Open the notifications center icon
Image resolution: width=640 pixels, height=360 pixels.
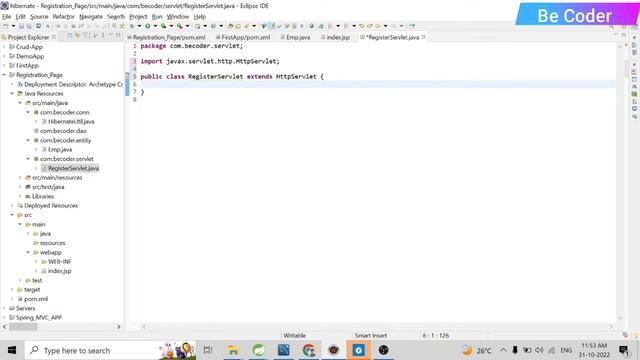[x=624, y=350]
